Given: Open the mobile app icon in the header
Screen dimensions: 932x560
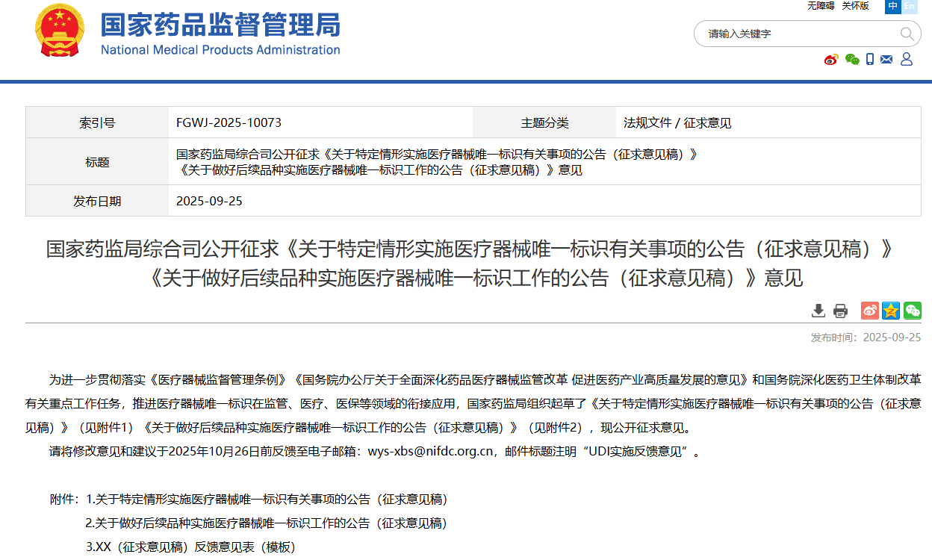Looking at the screenshot, I should tap(869, 59).
